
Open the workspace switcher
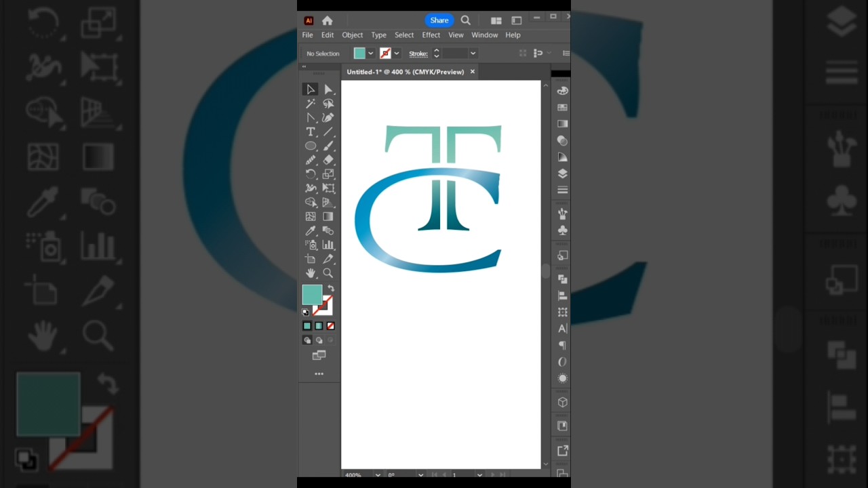(x=517, y=20)
